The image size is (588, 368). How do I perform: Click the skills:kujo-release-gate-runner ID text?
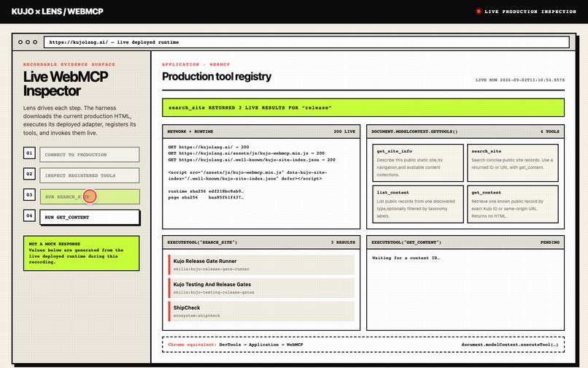(x=211, y=269)
